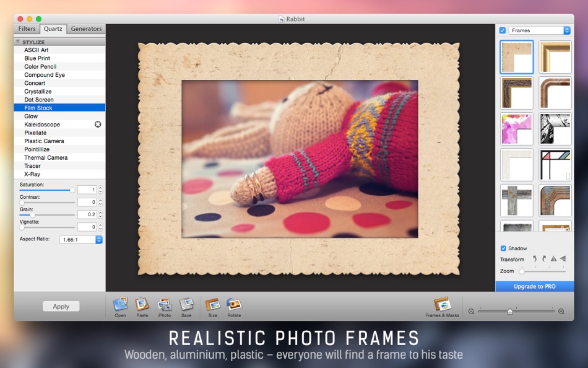The height and width of the screenshot is (368, 588).
Task: Select the Glow filter
Action: point(59,116)
